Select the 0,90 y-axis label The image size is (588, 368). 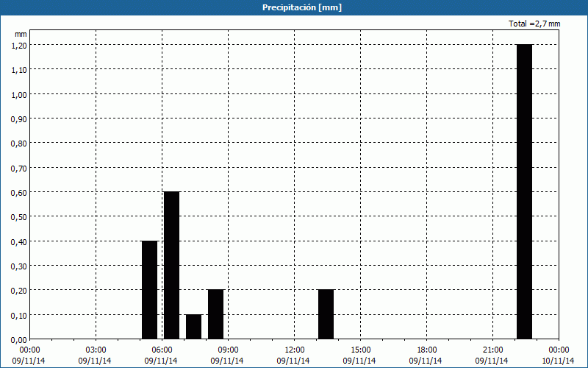[19, 118]
